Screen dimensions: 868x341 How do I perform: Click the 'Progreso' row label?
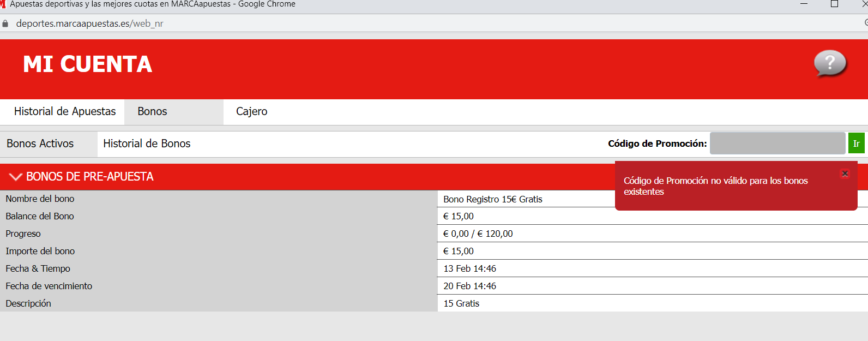23,234
